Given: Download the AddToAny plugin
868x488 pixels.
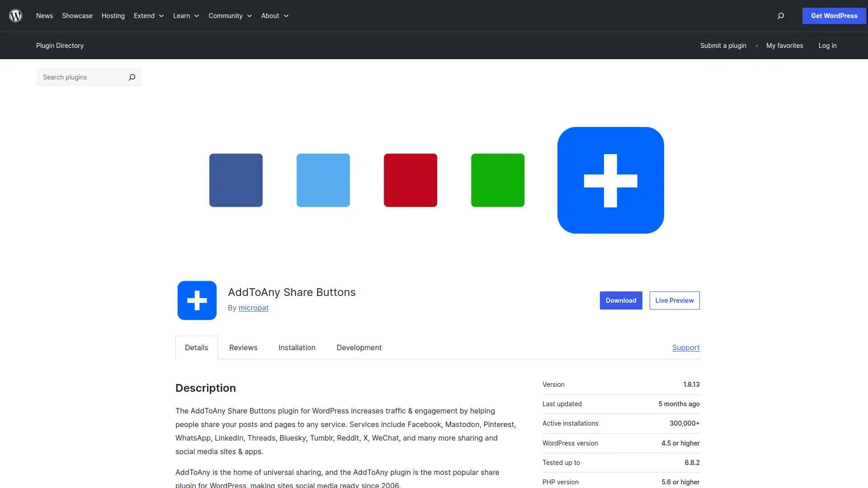Looking at the screenshot, I should [x=621, y=300].
